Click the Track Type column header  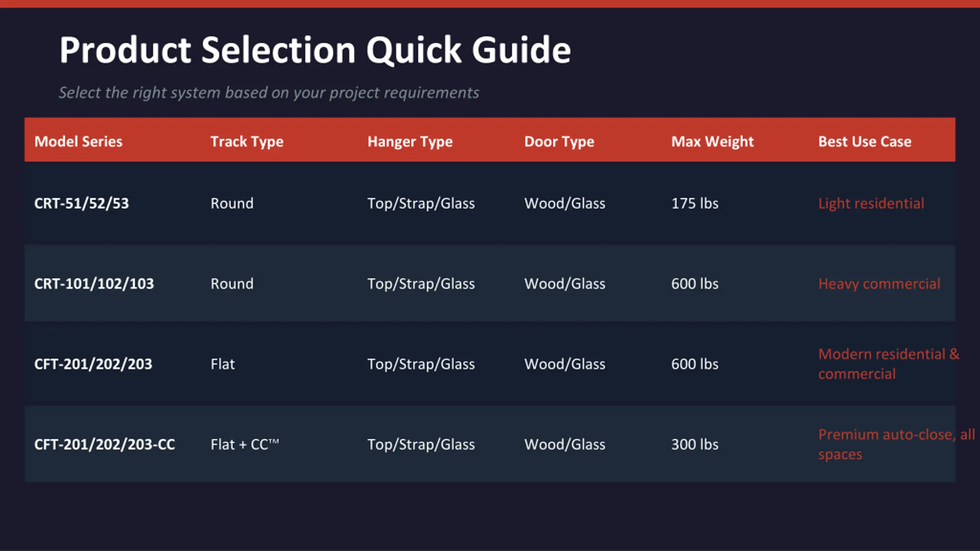(247, 142)
